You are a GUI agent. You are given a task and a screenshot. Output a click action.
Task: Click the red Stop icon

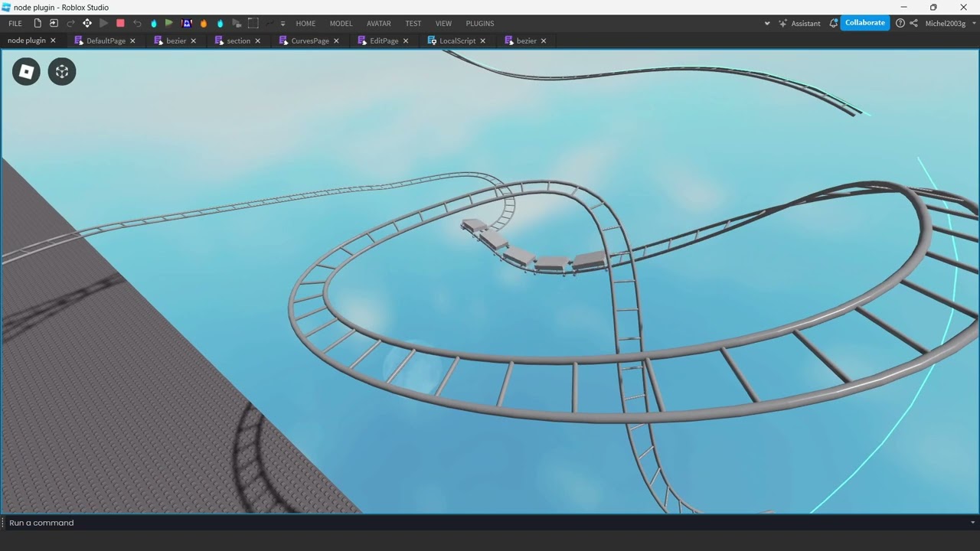coord(121,23)
